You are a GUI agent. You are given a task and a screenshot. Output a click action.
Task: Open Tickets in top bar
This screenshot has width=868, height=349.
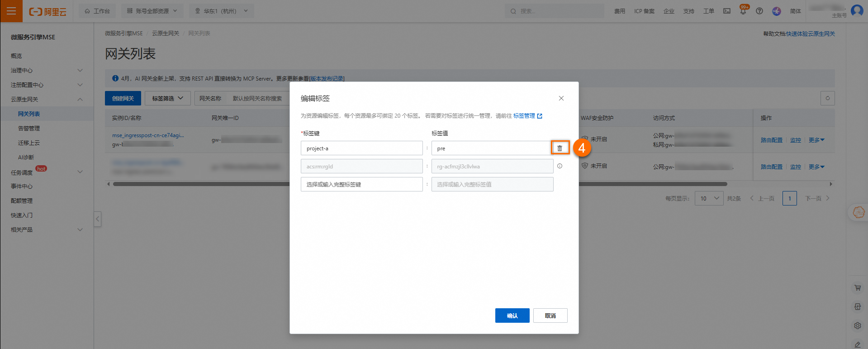point(709,11)
